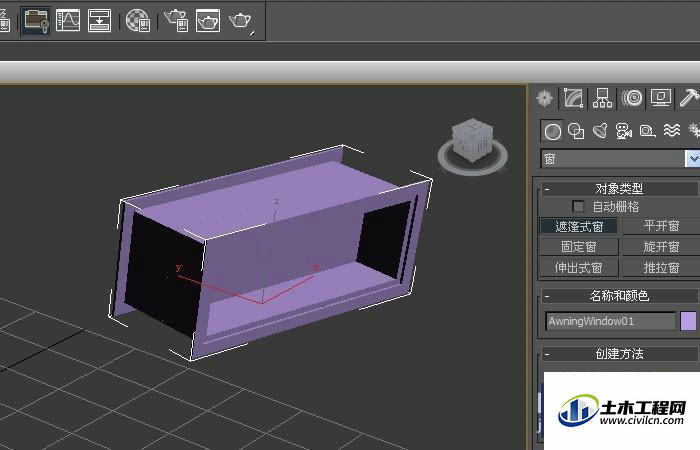
Task: Select the Helpers category icon
Action: click(x=647, y=131)
